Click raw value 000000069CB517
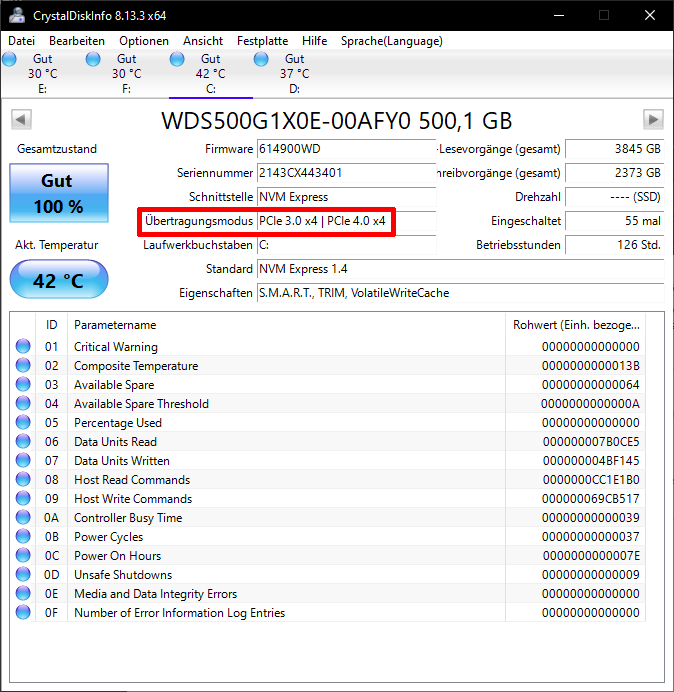Viewport: 674px width, 692px height. tap(591, 499)
